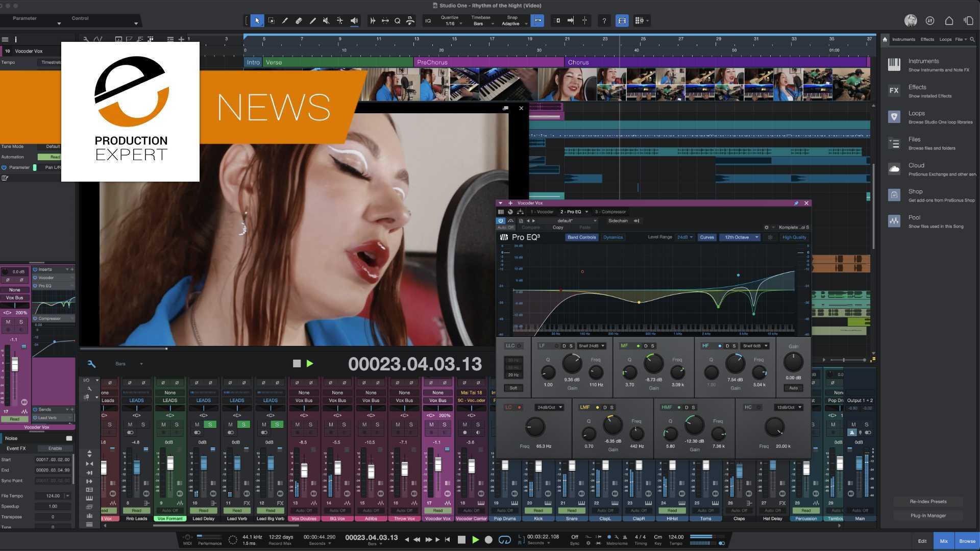
Task: Open the Plug-In Manager button
Action: click(928, 516)
